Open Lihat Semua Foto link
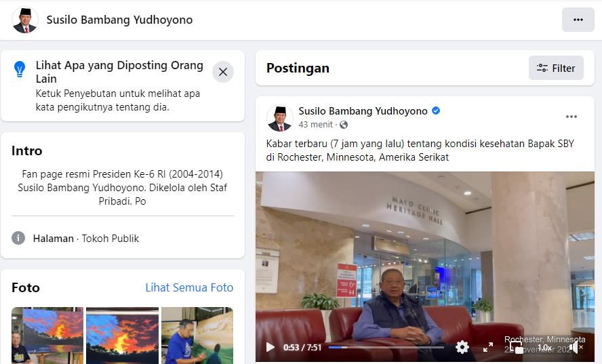Viewport: 602px width, 364px height. [189, 287]
